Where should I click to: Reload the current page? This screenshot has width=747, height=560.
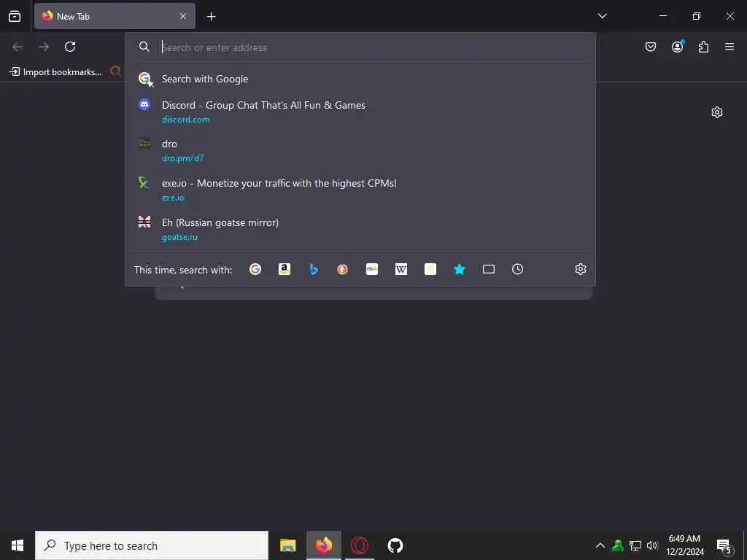coord(70,47)
